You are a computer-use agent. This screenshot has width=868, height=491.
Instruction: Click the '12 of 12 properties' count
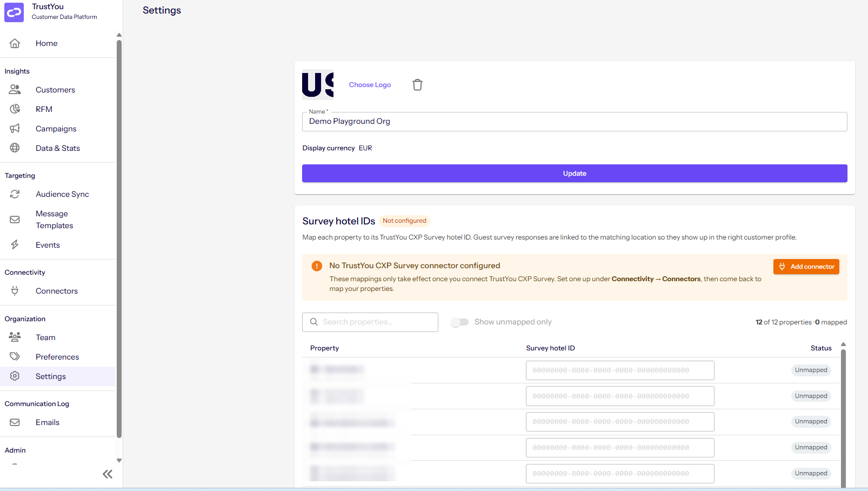[x=784, y=322]
